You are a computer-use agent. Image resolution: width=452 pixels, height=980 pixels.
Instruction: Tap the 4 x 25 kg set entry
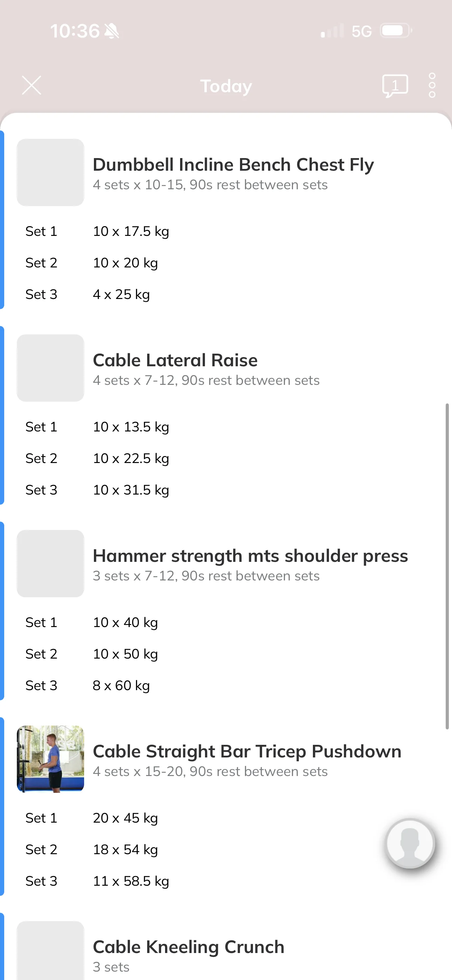[x=121, y=294]
